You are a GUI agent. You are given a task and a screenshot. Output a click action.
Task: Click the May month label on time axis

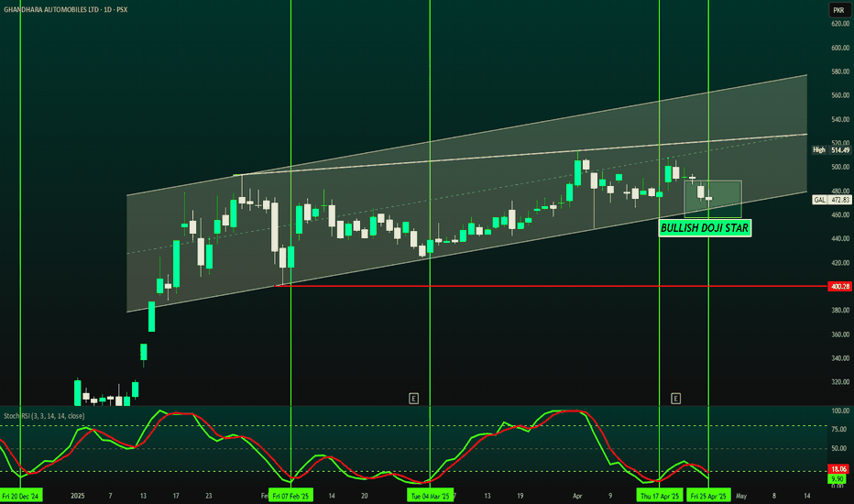741,496
